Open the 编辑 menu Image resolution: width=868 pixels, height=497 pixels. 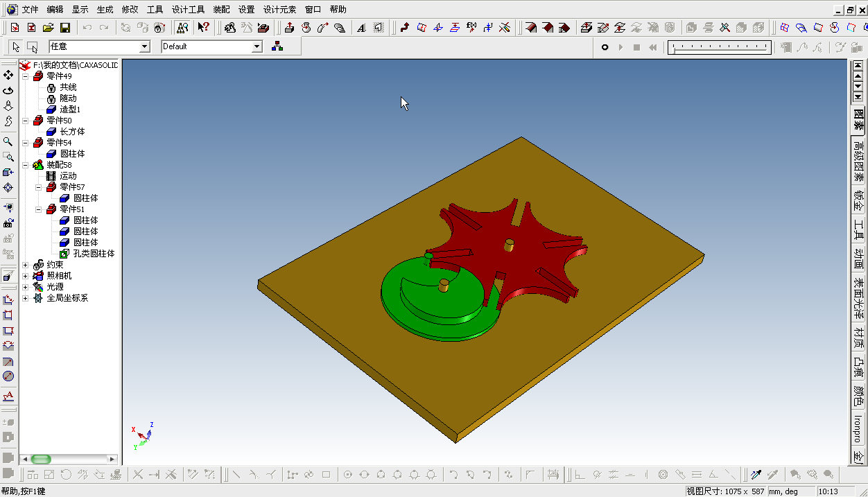click(x=55, y=10)
